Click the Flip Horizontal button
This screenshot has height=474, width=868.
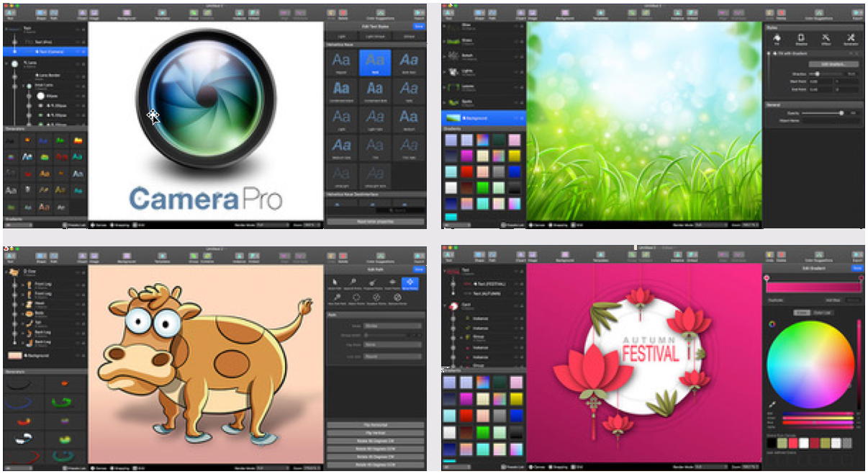[375, 425]
